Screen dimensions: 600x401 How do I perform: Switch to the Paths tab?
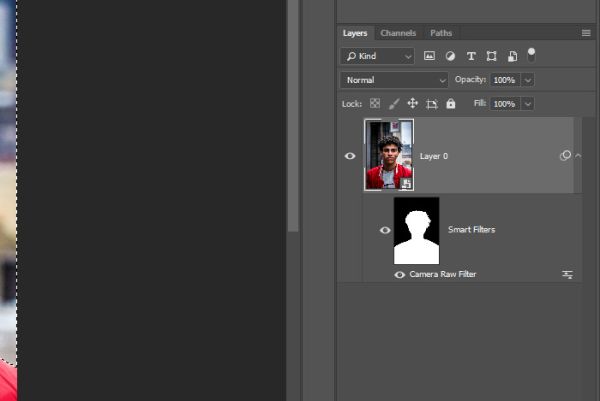[x=441, y=33]
